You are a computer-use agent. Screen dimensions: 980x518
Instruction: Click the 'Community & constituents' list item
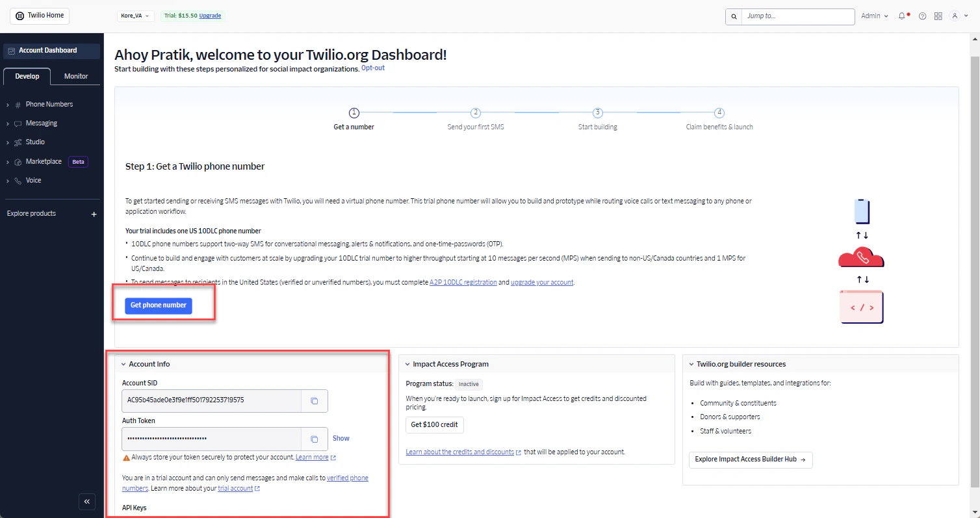[x=738, y=404]
